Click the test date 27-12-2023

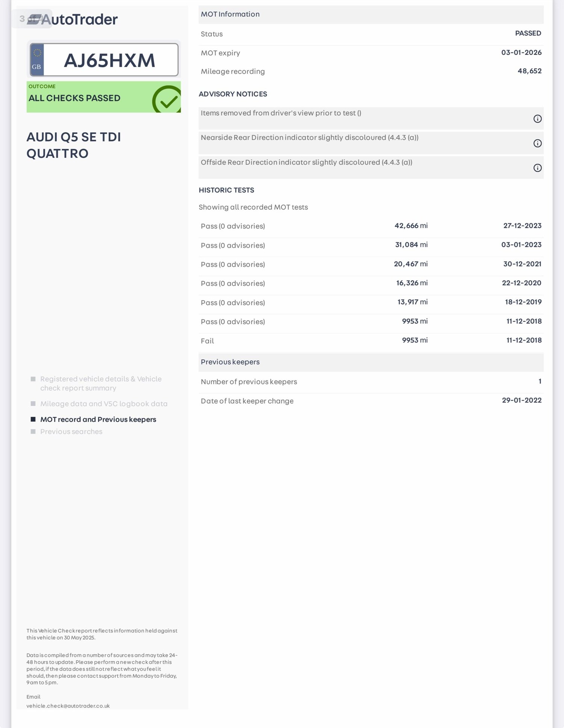pyautogui.click(x=522, y=226)
